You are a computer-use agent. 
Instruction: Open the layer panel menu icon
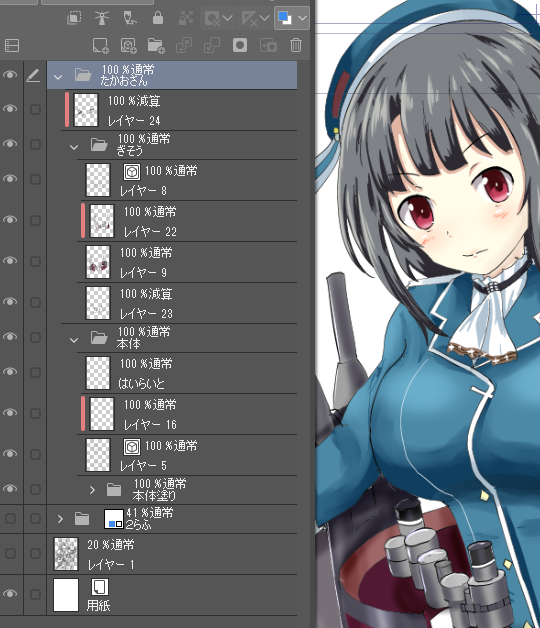(x=12, y=45)
